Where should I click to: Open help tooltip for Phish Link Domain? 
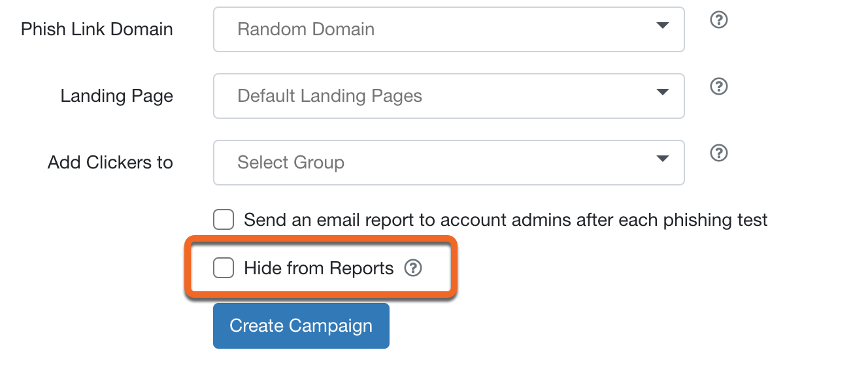point(719,20)
